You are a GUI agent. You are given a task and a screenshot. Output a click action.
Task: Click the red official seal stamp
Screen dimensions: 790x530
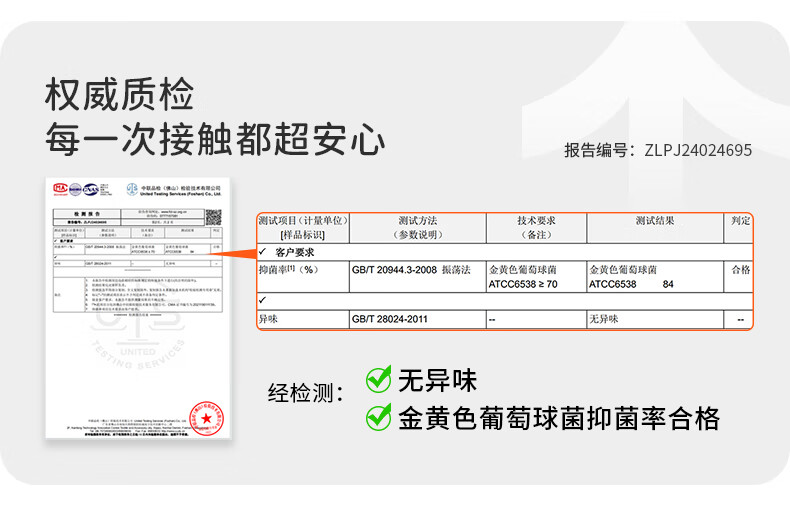click(206, 418)
